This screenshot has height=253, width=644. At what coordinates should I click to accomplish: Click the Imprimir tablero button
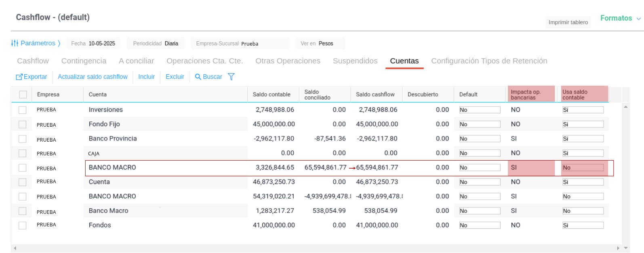(x=568, y=22)
